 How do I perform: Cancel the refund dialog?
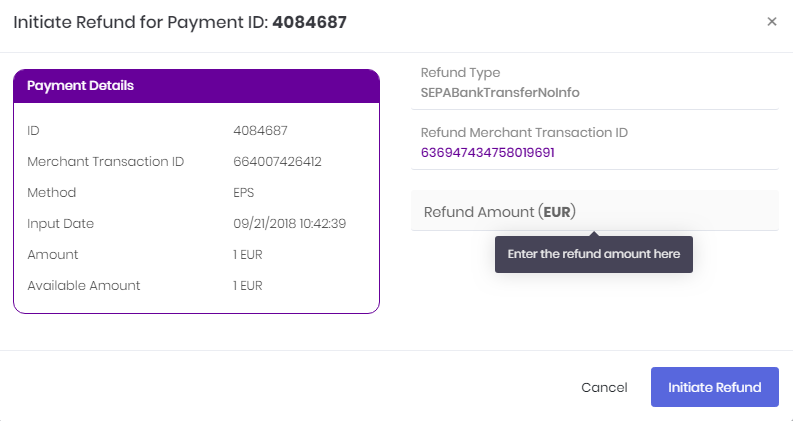[604, 388]
